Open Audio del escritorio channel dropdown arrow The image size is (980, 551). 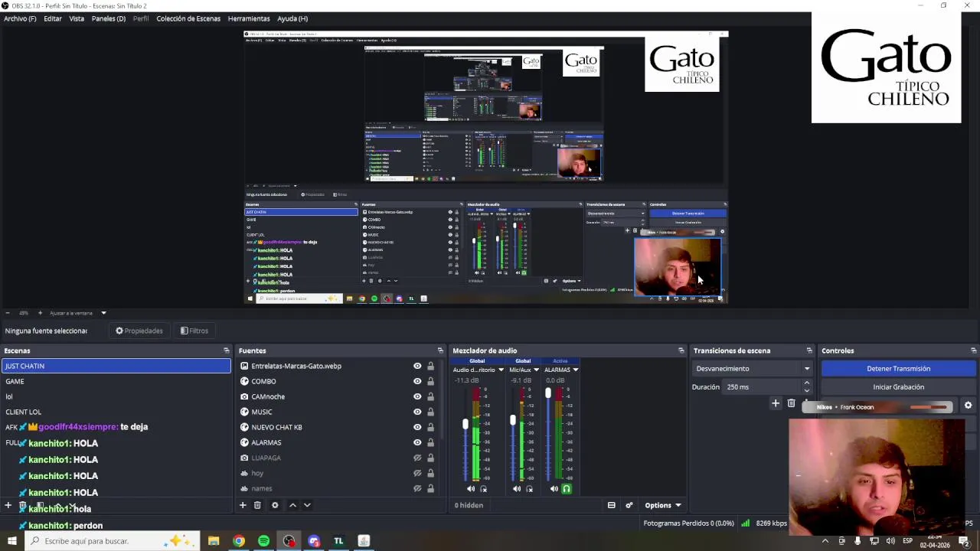pyautogui.click(x=501, y=370)
